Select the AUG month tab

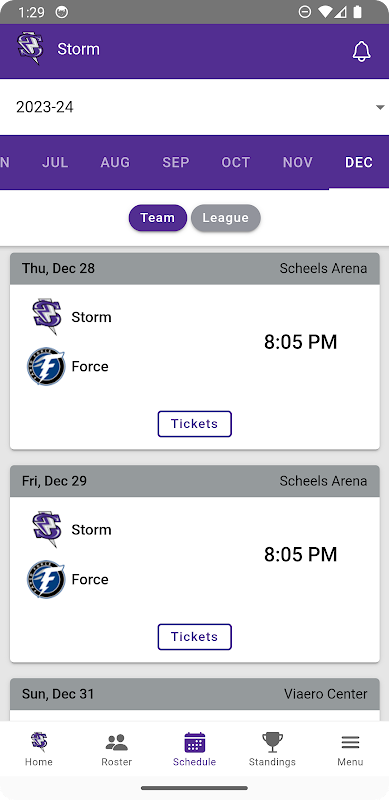click(115, 162)
